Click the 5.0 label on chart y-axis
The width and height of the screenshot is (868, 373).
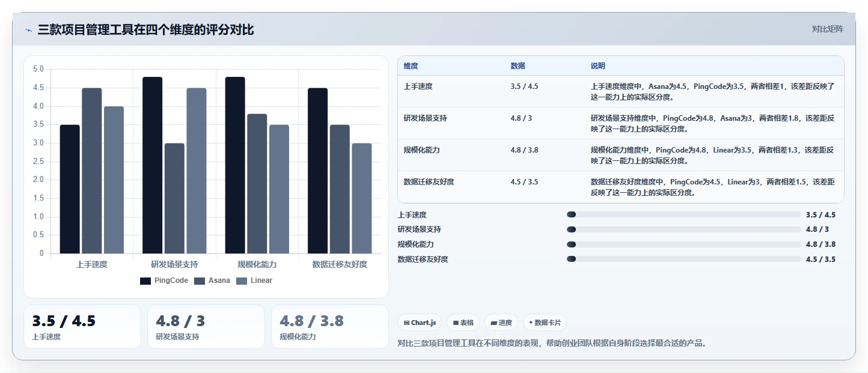coord(38,69)
